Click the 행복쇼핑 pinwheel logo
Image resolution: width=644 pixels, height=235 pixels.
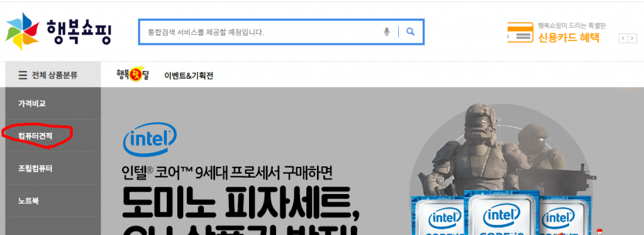(x=23, y=32)
